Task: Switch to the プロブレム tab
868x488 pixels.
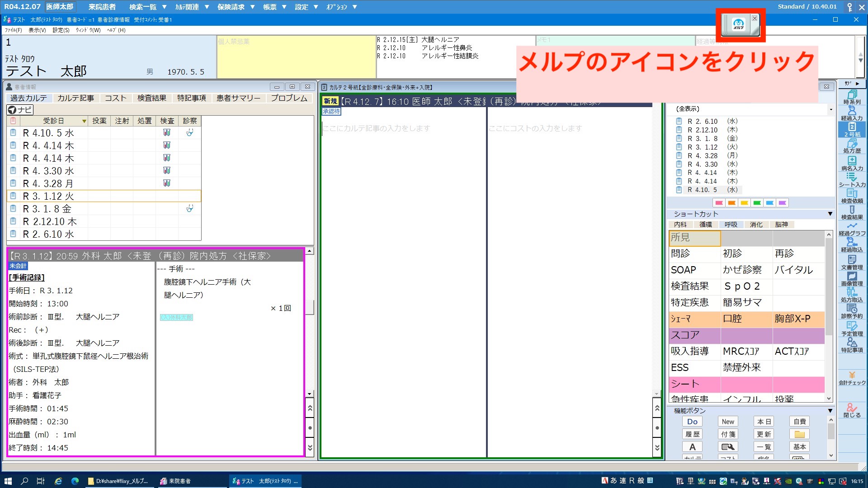Action: [x=289, y=98]
